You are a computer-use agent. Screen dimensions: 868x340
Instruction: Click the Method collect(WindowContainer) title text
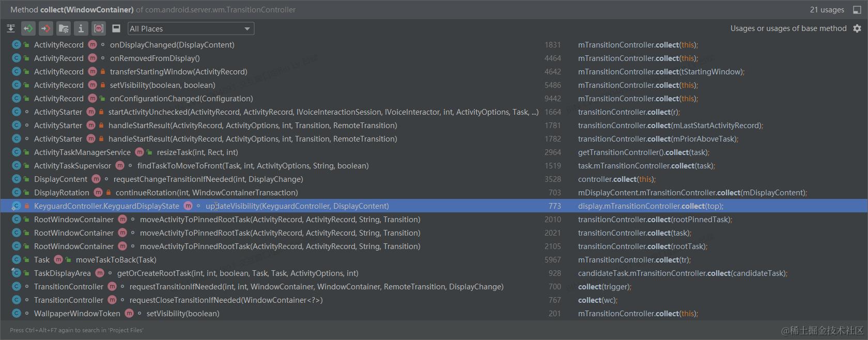pyautogui.click(x=72, y=10)
